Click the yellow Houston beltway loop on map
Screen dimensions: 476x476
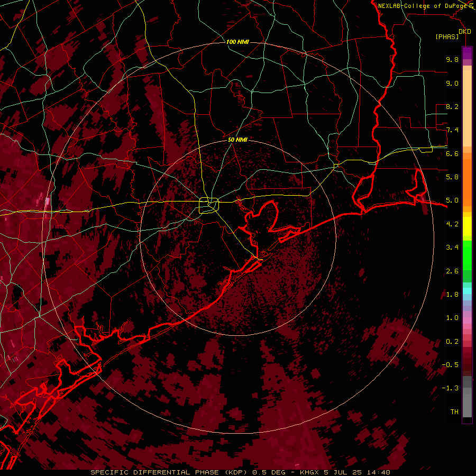tap(209, 206)
